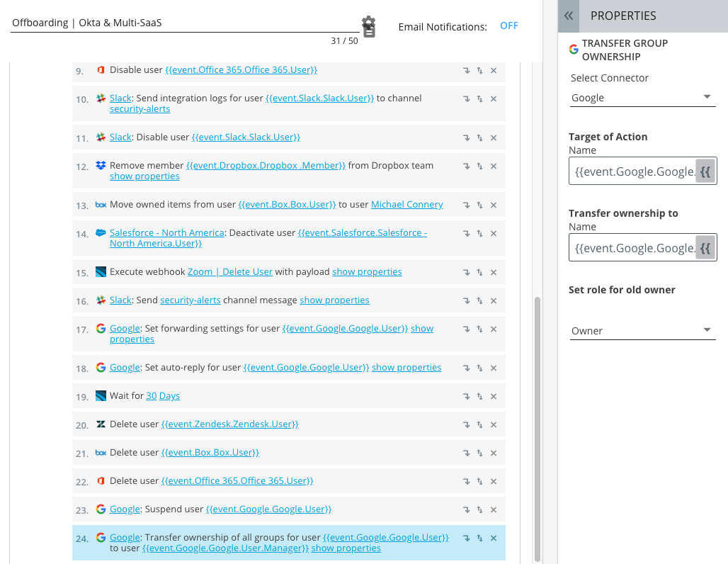Click the Box icon on step 13

click(101, 205)
